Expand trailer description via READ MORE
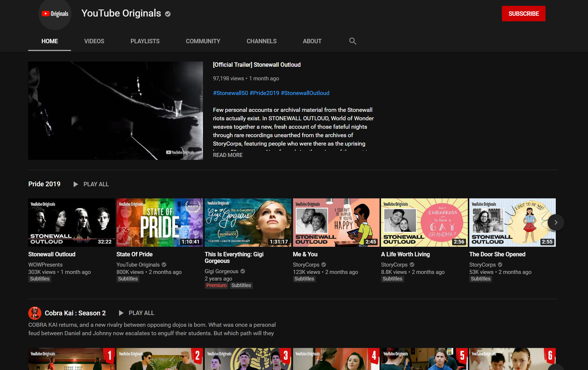 (x=228, y=155)
